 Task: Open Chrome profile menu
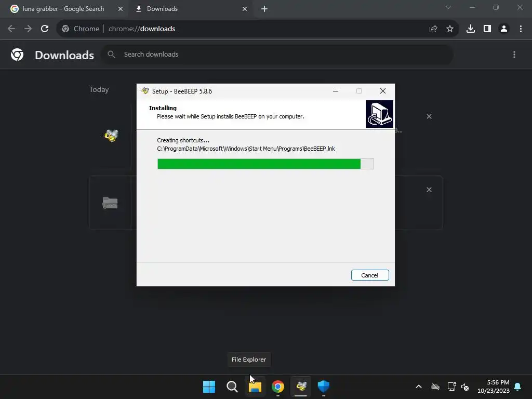tap(504, 29)
